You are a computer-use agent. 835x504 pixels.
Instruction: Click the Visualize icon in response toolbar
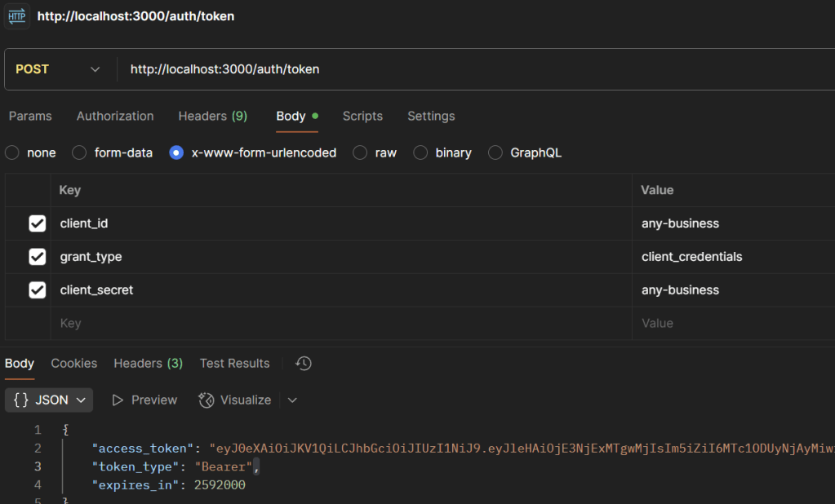(x=207, y=400)
